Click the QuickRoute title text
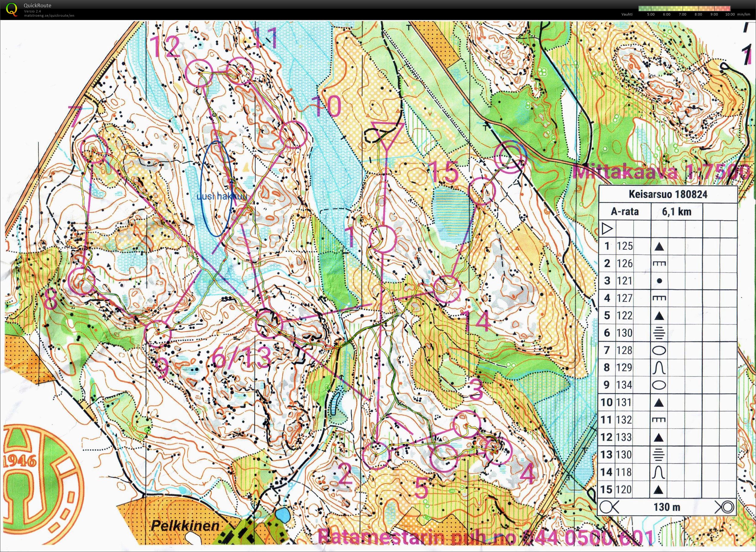This screenshot has width=756, height=552. (37, 6)
